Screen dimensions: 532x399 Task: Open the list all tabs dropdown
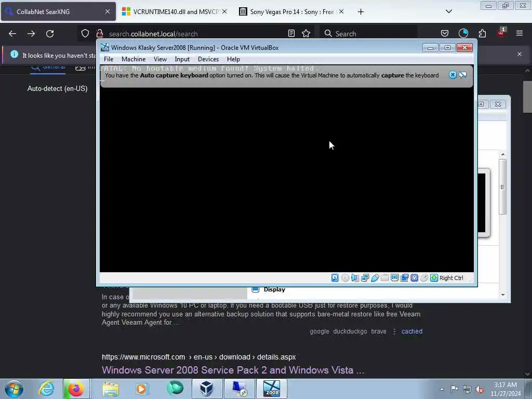(x=448, y=11)
